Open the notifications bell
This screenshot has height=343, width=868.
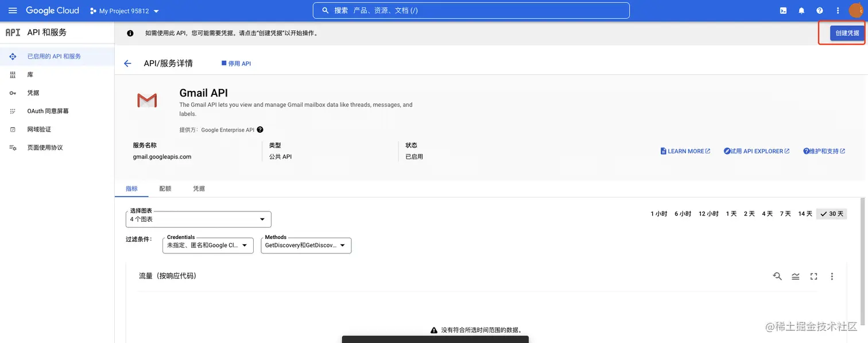coord(801,10)
